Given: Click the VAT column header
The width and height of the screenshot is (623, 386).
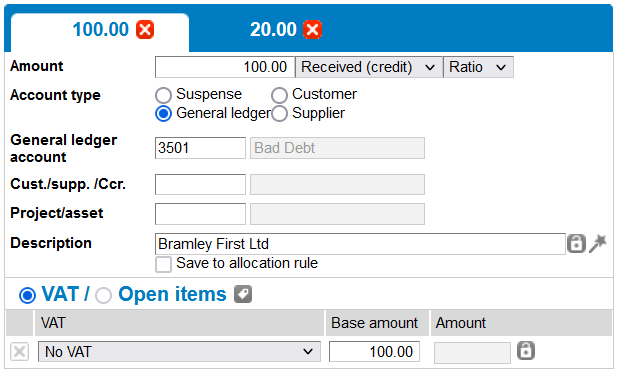Looking at the screenshot, I should point(179,323).
